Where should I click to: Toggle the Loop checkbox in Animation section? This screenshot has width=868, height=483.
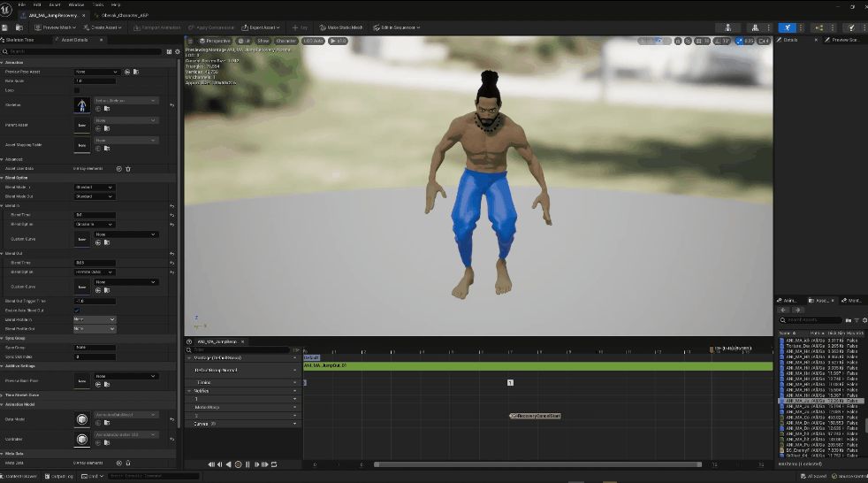coord(77,90)
